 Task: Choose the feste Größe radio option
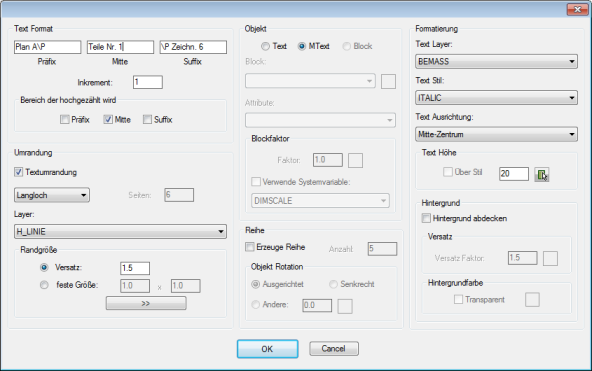pos(44,285)
